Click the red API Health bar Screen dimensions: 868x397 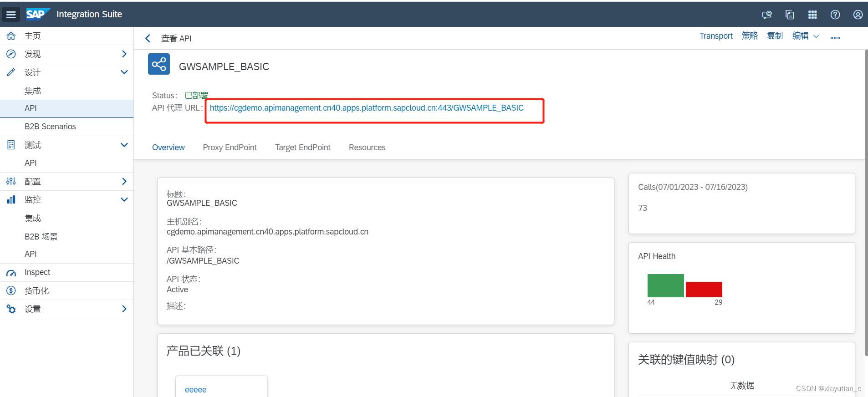coord(704,290)
